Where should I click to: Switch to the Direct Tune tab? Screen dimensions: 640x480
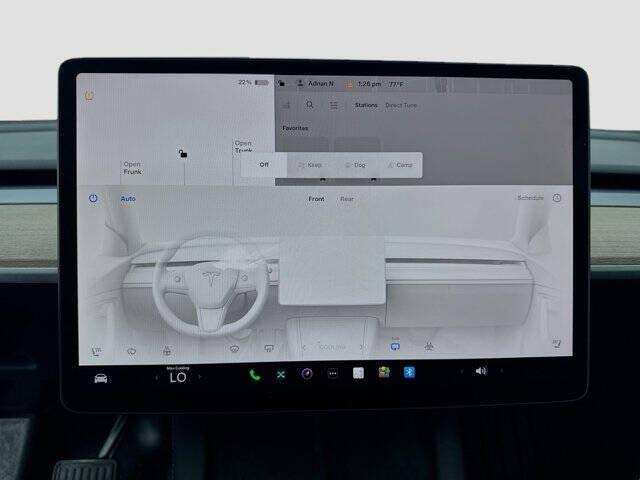401,105
